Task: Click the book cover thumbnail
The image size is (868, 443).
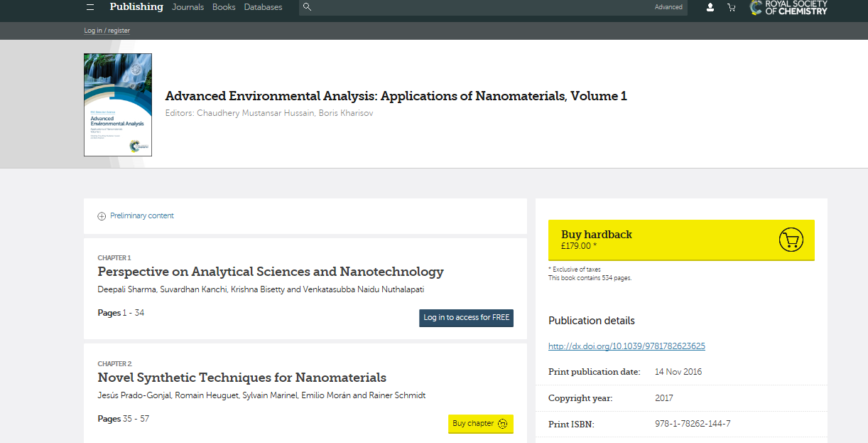Action: 118,105
